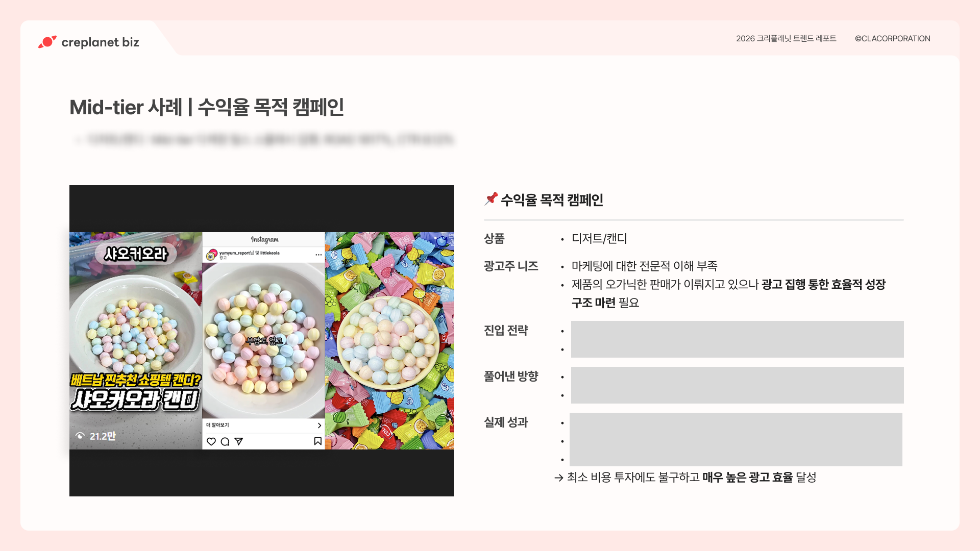The width and height of the screenshot is (980, 551).
Task: Open the Instagram comment bubble icon
Action: (225, 441)
